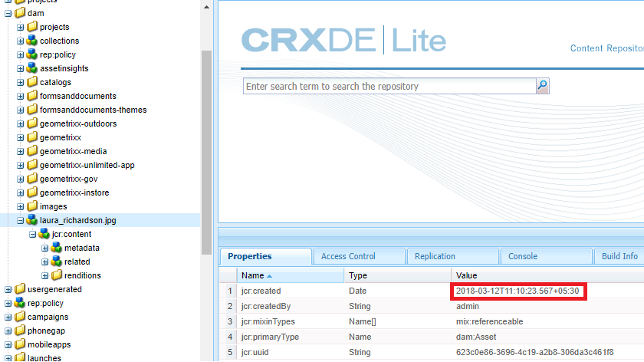
Task: Sort by the Type column header
Action: [x=398, y=275]
